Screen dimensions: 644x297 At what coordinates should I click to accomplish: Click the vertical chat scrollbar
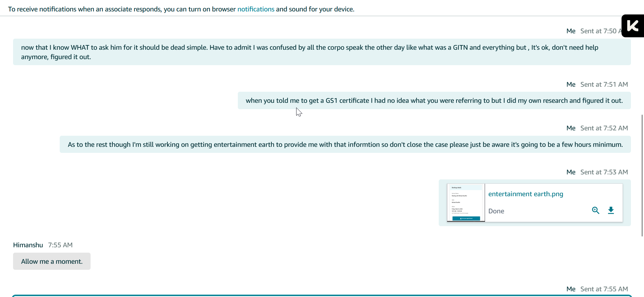(642, 175)
